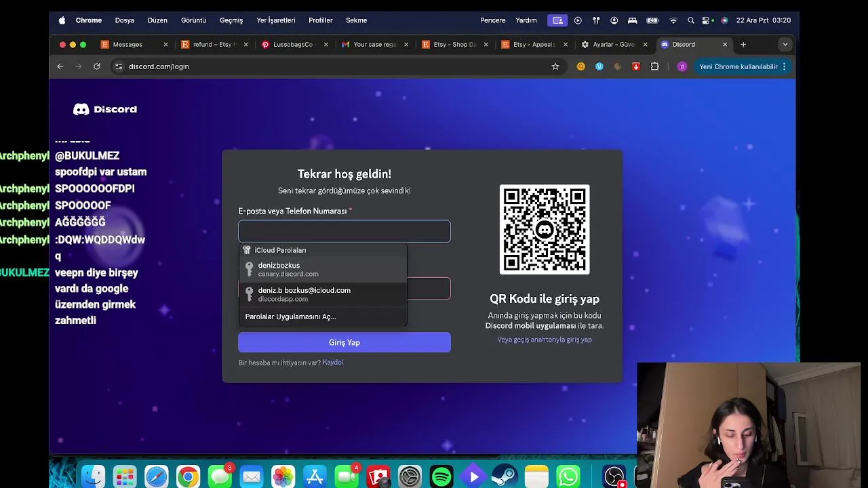Open App Store from the Dock

(315, 476)
